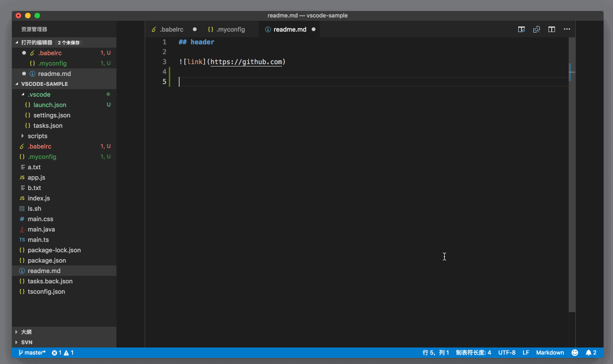Change Markdown language mode in status bar
The width and height of the screenshot is (613, 364).
550,353
